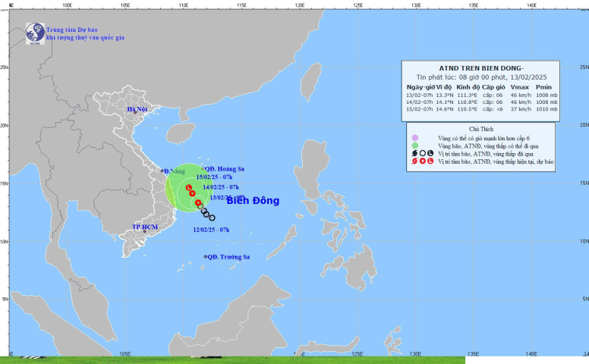The image size is (589, 364).
Task: Select the '13/02-07h' table row date
Action: pos(419,96)
